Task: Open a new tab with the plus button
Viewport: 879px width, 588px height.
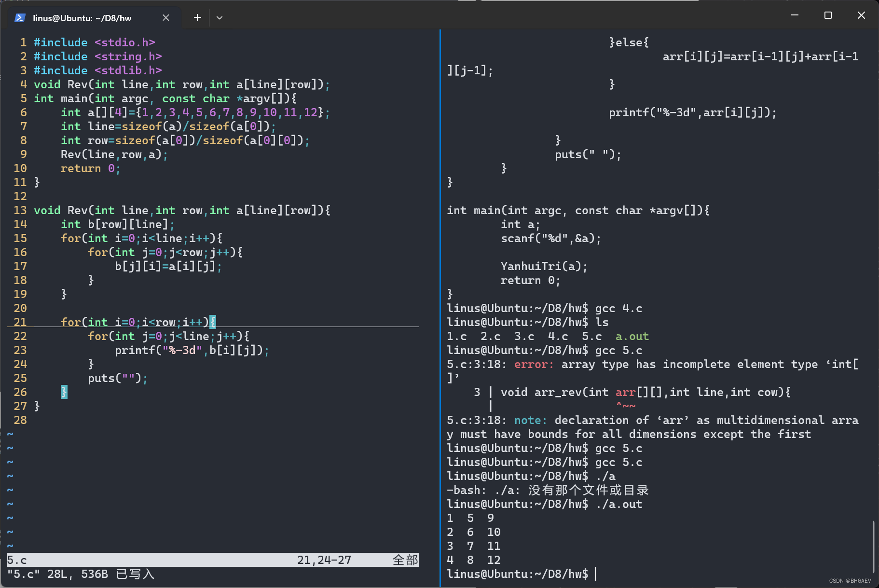Action: (197, 18)
